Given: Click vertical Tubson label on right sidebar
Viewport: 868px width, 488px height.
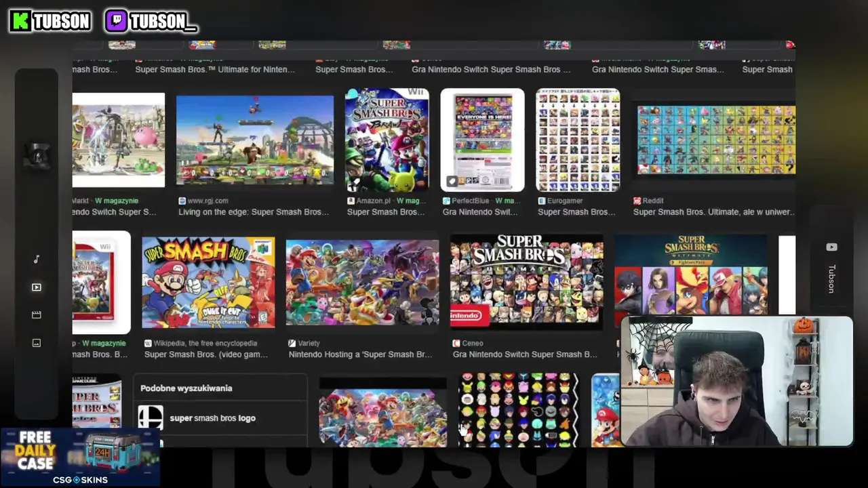Looking at the screenshot, I should tap(832, 279).
